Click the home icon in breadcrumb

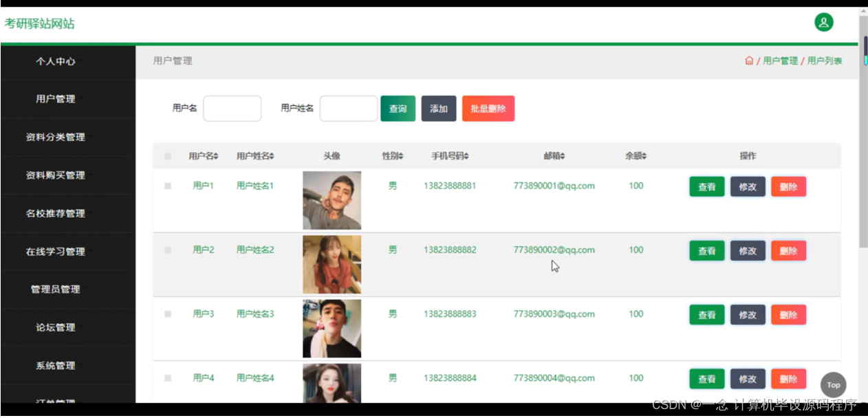(x=749, y=60)
